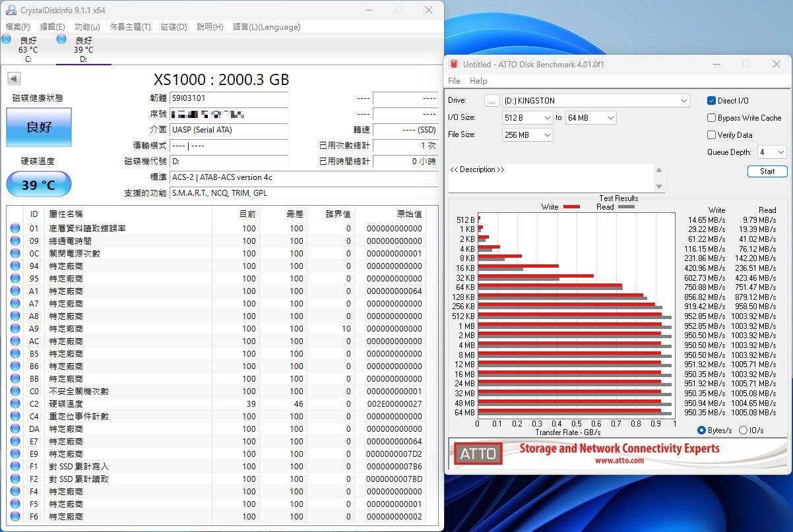Click status orb for attribute 01 row
This screenshot has height=532, width=793.
[x=15, y=229]
